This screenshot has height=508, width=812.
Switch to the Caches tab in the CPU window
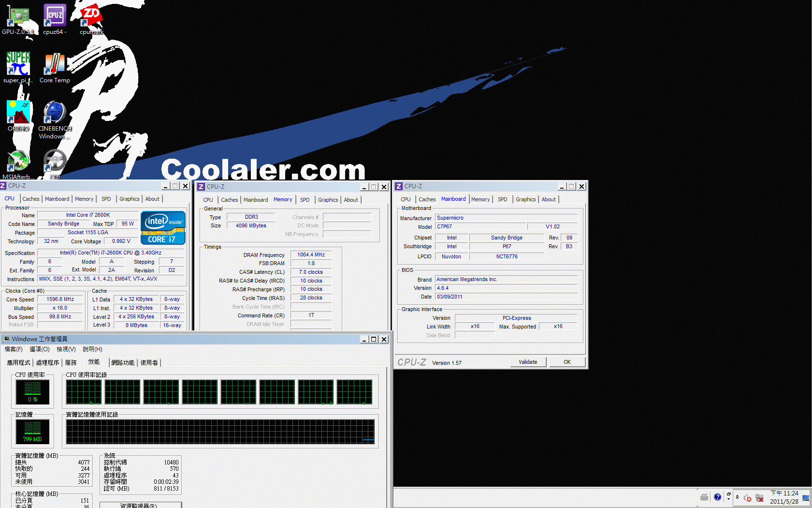(31, 199)
